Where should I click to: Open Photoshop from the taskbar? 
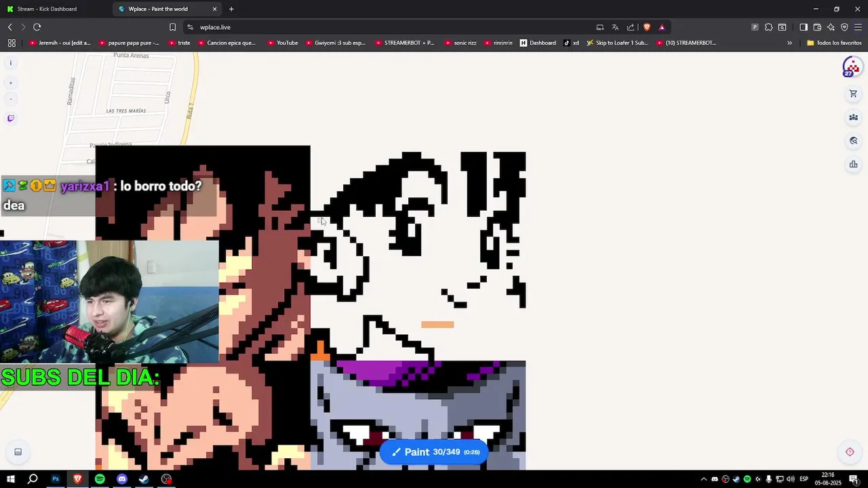[x=56, y=479]
